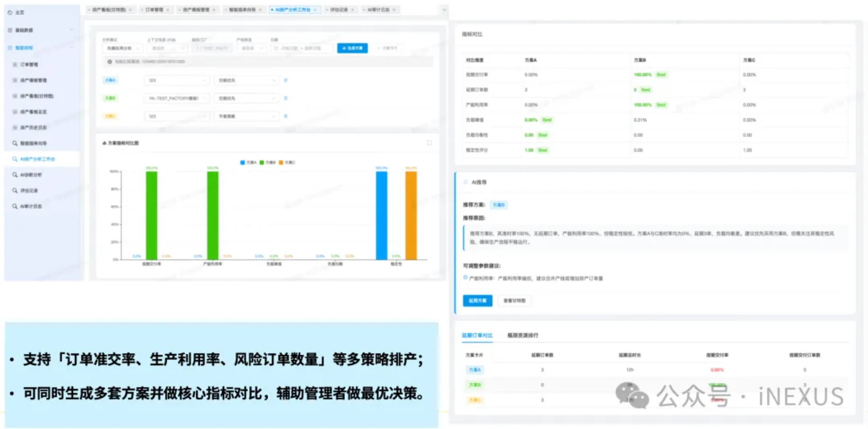This screenshot has height=429, width=868.
Task: Click 12h cell in 方案A delay row
Action: [630, 370]
